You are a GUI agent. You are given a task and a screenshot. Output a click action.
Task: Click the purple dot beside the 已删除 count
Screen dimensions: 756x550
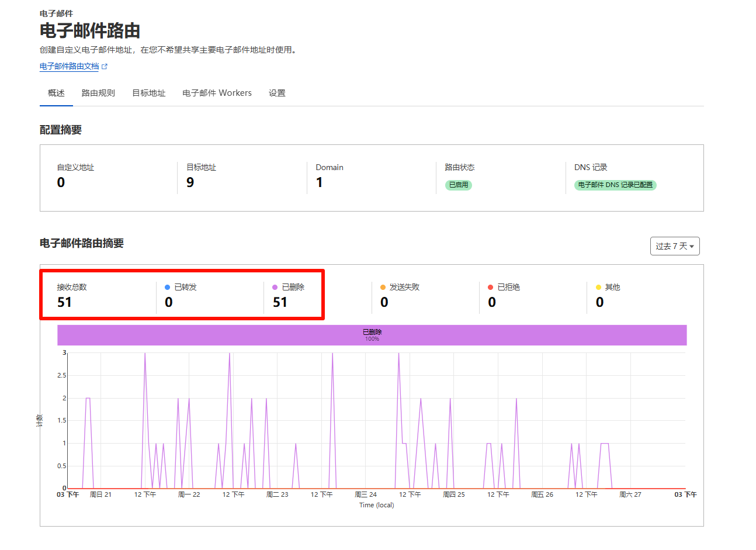(x=275, y=287)
